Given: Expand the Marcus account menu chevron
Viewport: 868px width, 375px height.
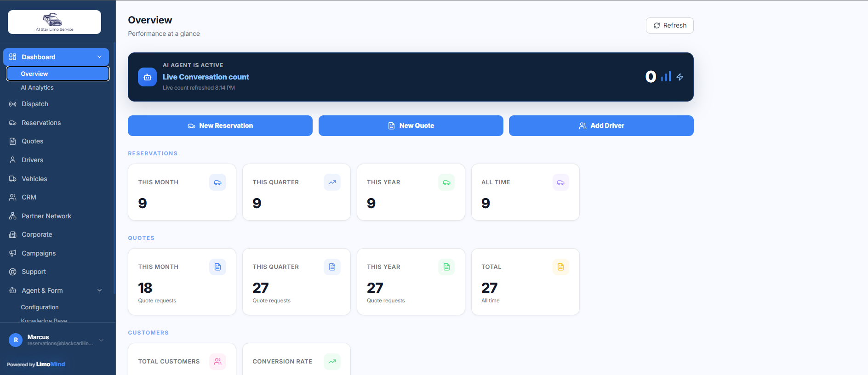Looking at the screenshot, I should click(x=102, y=340).
